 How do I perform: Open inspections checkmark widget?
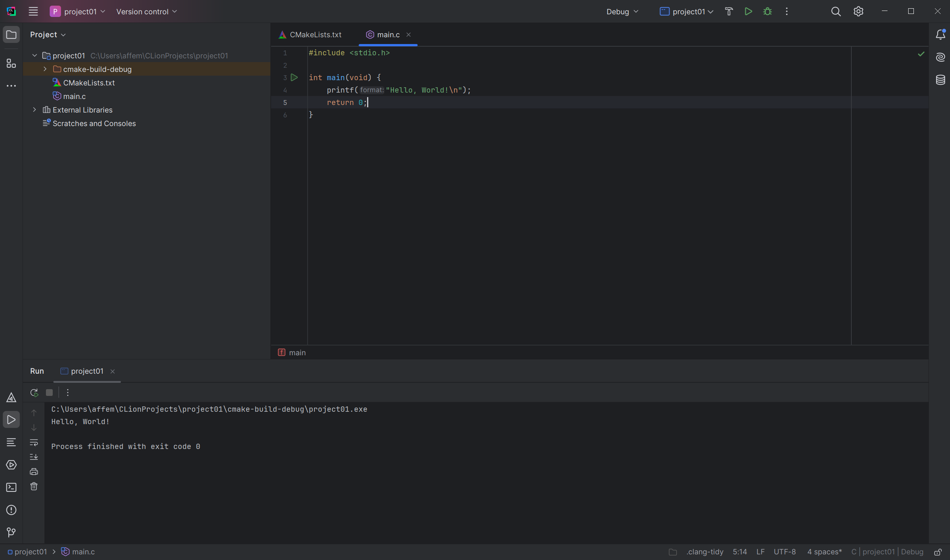coord(921,54)
